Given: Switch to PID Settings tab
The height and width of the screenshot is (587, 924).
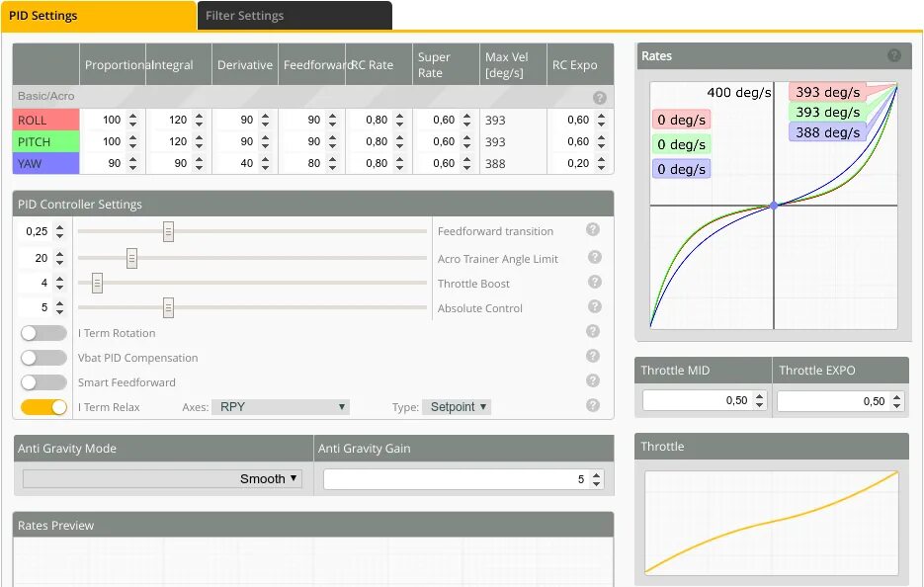Looking at the screenshot, I should pos(99,16).
